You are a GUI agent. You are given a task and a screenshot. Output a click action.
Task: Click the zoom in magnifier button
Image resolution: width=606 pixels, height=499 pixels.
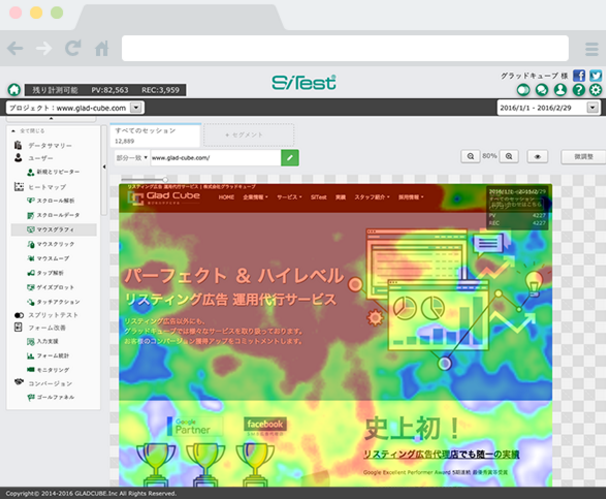(x=509, y=157)
